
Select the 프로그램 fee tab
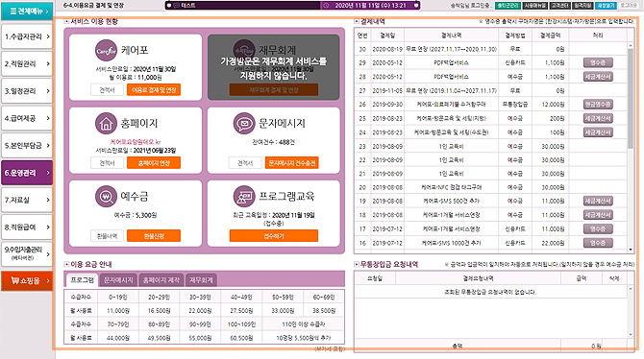(x=82, y=280)
